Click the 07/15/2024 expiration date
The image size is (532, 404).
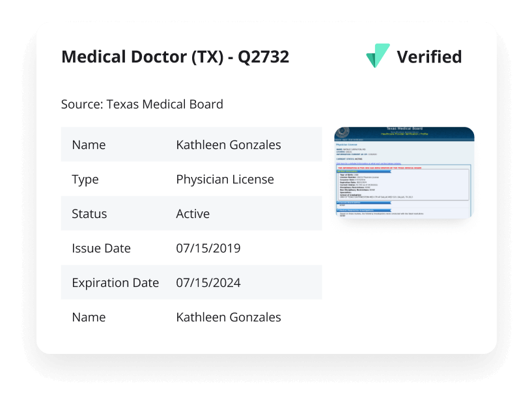click(x=208, y=283)
